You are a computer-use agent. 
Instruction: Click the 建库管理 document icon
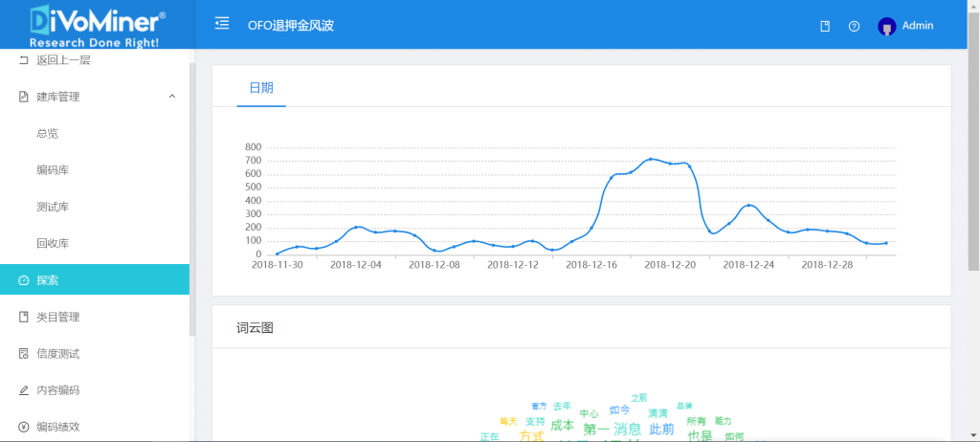tap(24, 97)
